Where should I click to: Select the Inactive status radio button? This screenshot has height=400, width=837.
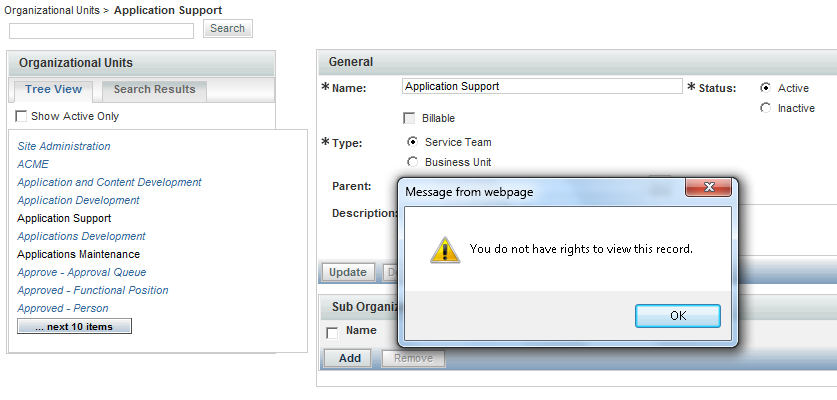765,108
